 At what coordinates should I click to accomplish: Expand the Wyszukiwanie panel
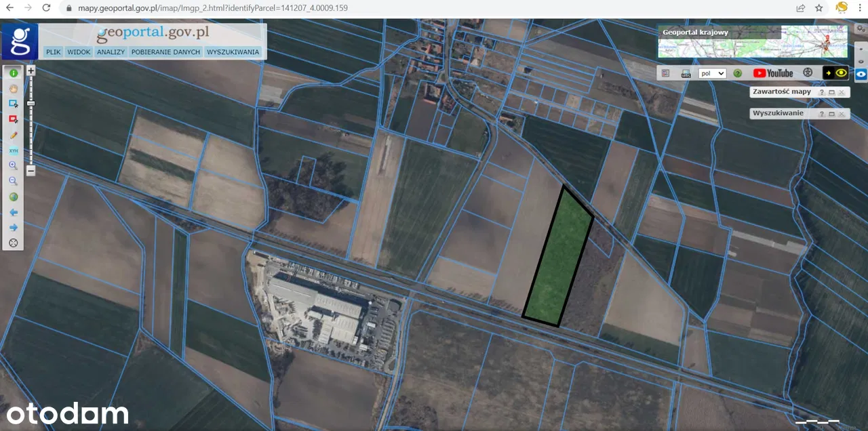831,114
